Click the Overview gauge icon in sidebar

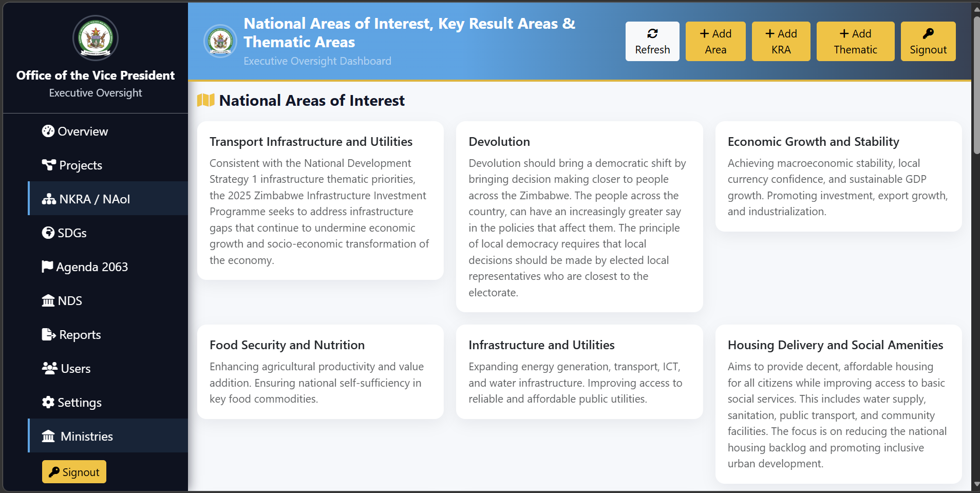(x=48, y=131)
